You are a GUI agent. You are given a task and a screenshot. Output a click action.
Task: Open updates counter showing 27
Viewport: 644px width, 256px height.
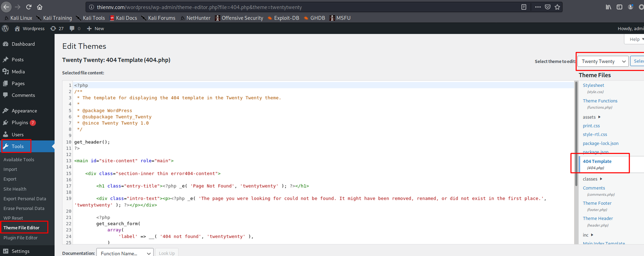57,29
